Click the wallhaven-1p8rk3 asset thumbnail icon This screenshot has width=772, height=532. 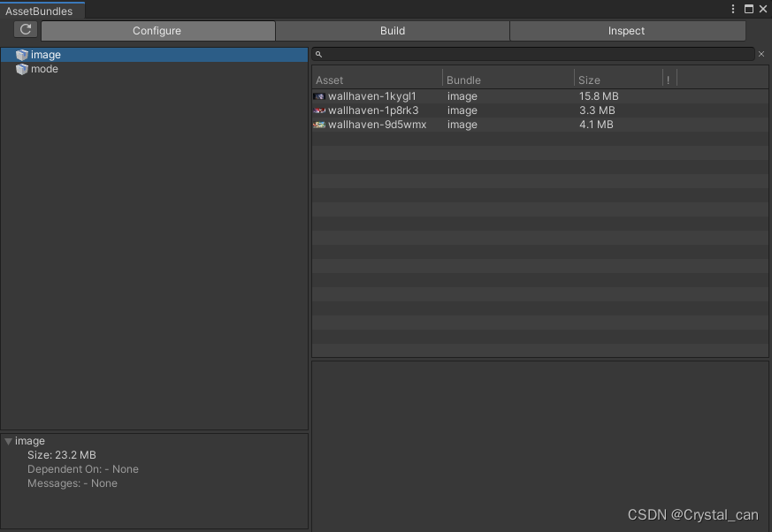coord(319,110)
